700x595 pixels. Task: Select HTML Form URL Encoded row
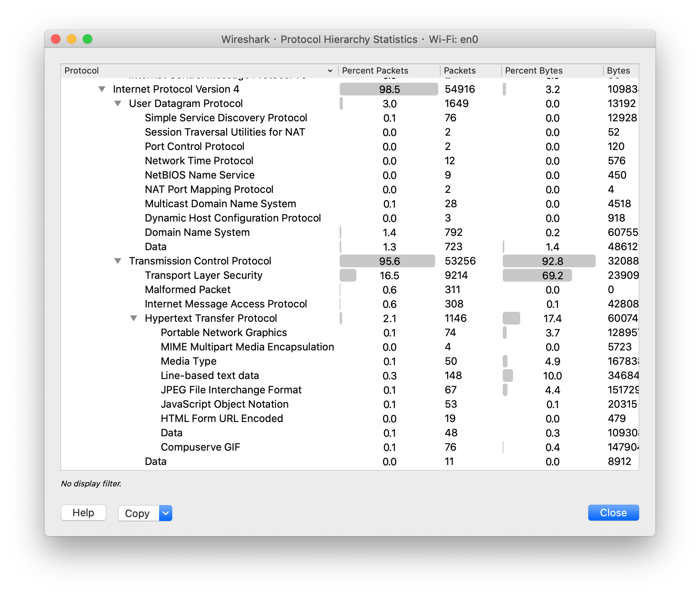point(350,418)
